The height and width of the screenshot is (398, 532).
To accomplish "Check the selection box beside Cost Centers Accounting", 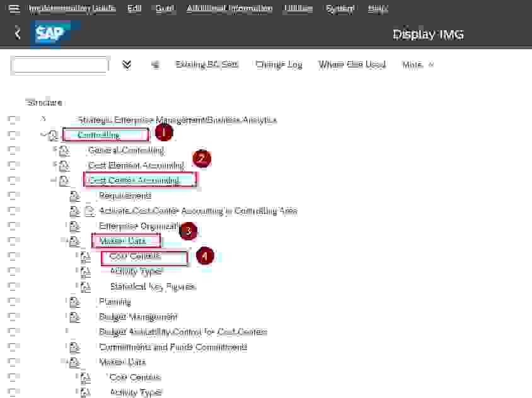I will pyautogui.click(x=14, y=180).
